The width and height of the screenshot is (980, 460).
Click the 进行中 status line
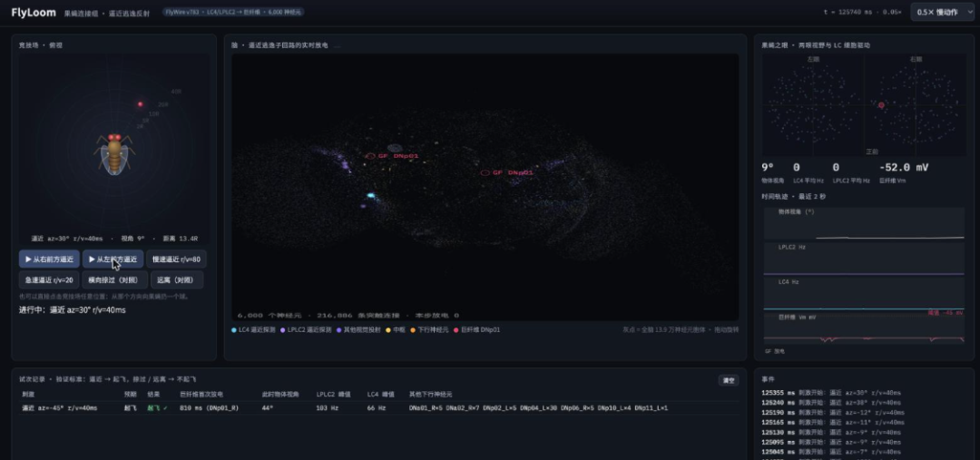click(x=73, y=310)
